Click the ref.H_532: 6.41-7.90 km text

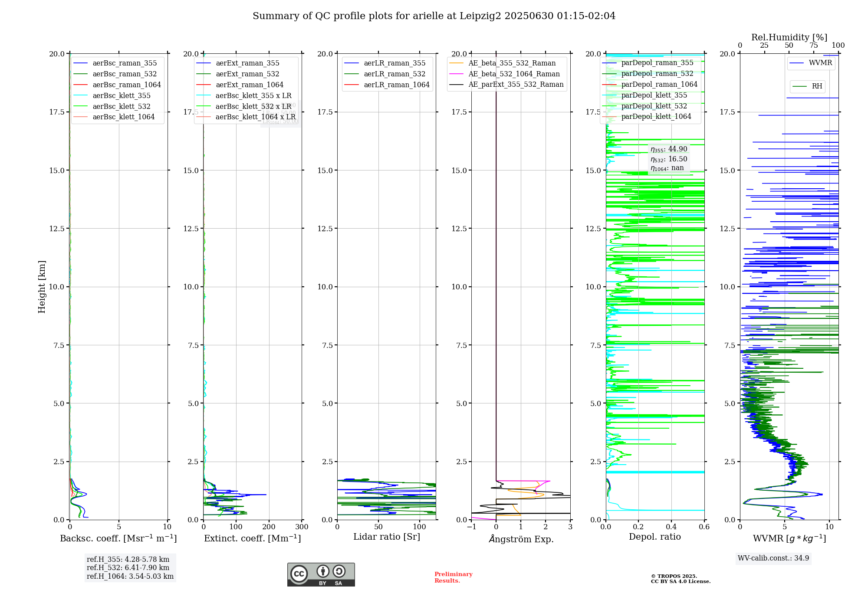[128, 568]
